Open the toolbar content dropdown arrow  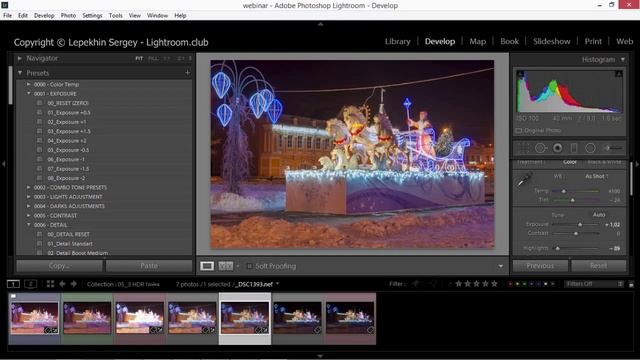point(501,267)
